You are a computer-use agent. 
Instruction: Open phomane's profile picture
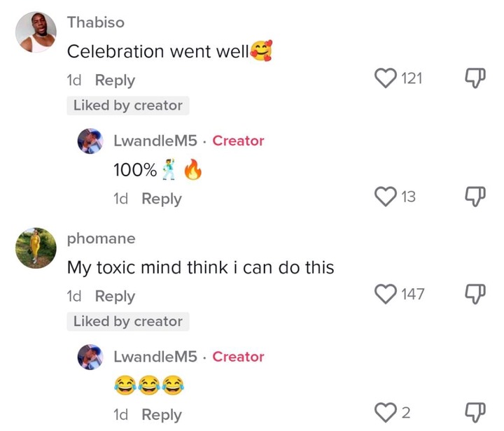pos(35,248)
